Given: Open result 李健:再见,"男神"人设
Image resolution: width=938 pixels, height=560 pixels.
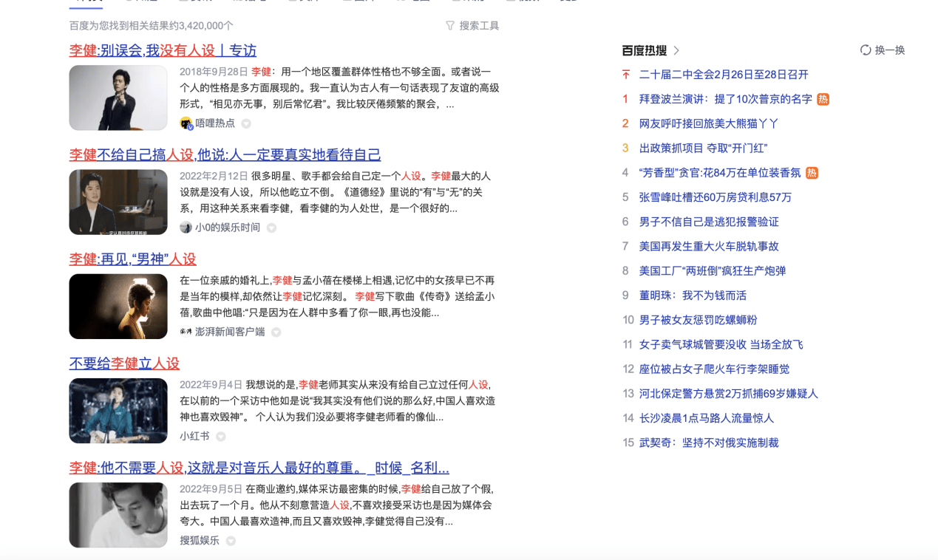Looking at the screenshot, I should pos(132,259).
